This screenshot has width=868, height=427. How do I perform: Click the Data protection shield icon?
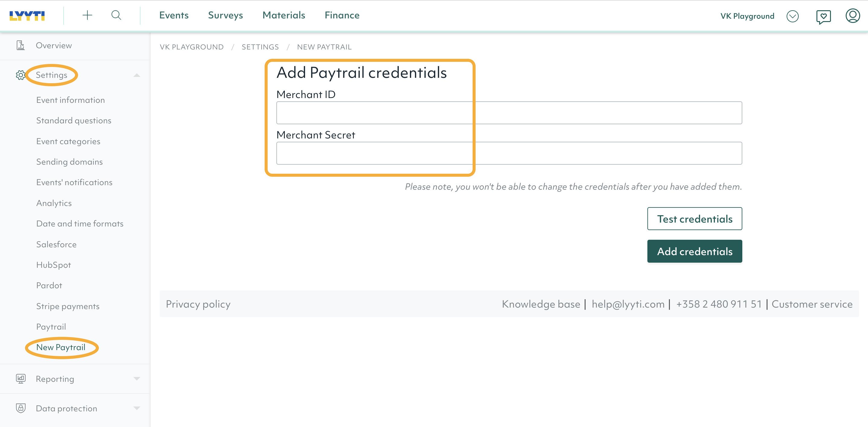coord(20,408)
